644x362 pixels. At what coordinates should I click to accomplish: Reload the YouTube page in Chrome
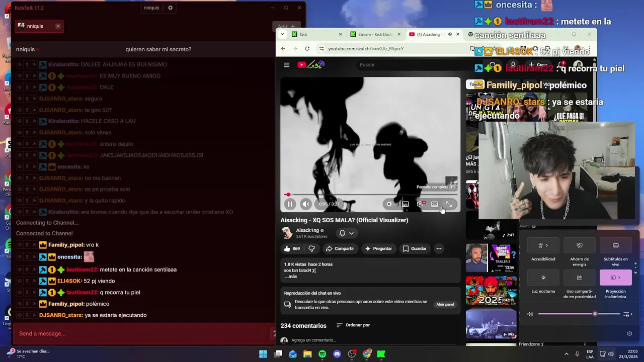[307, 49]
